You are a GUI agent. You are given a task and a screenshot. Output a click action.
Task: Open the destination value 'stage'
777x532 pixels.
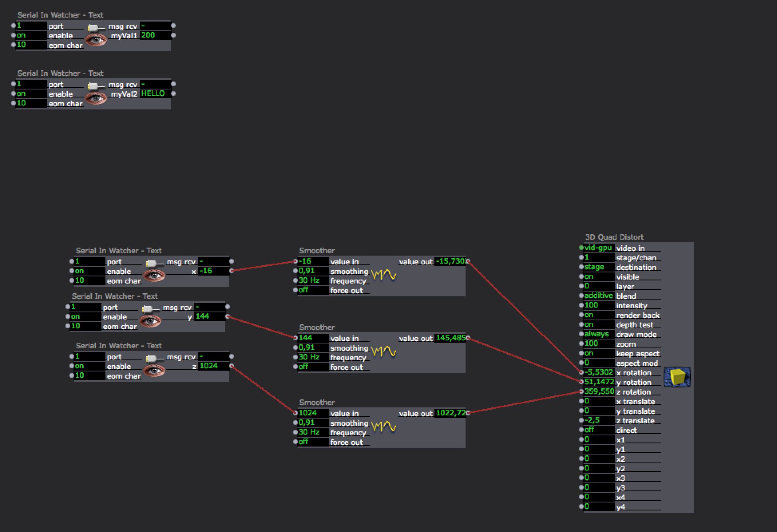coord(598,267)
